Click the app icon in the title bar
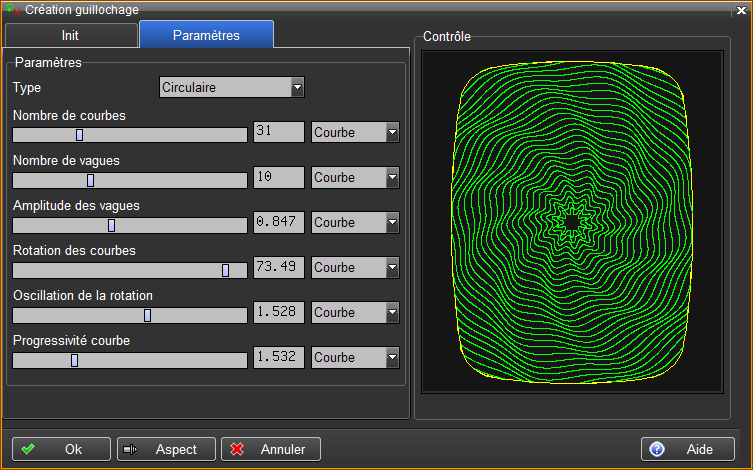Screen dimensions: 753x470 pos(13,10)
